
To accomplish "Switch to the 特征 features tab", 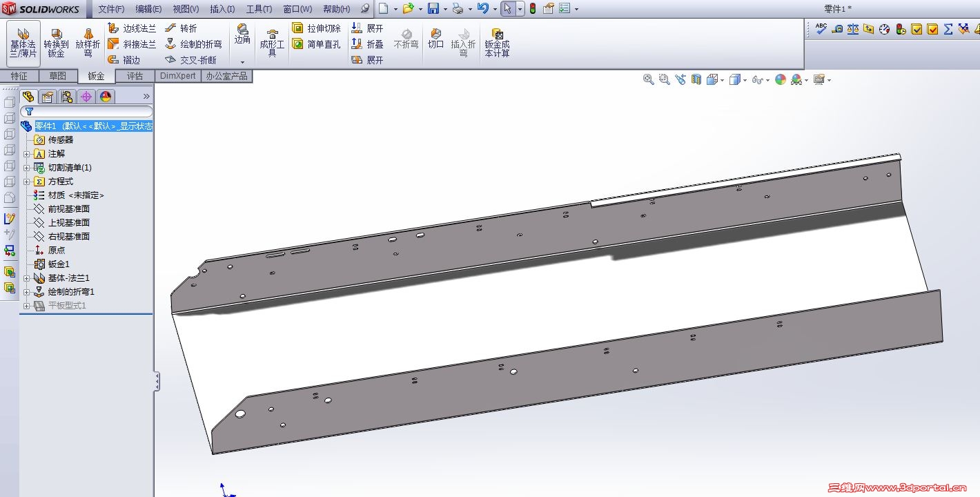I will [x=19, y=76].
